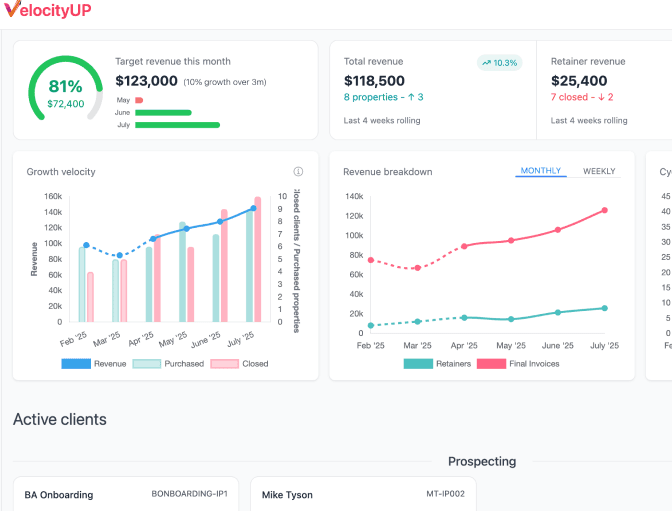Toggle the Purchased legend series

click(x=168, y=364)
